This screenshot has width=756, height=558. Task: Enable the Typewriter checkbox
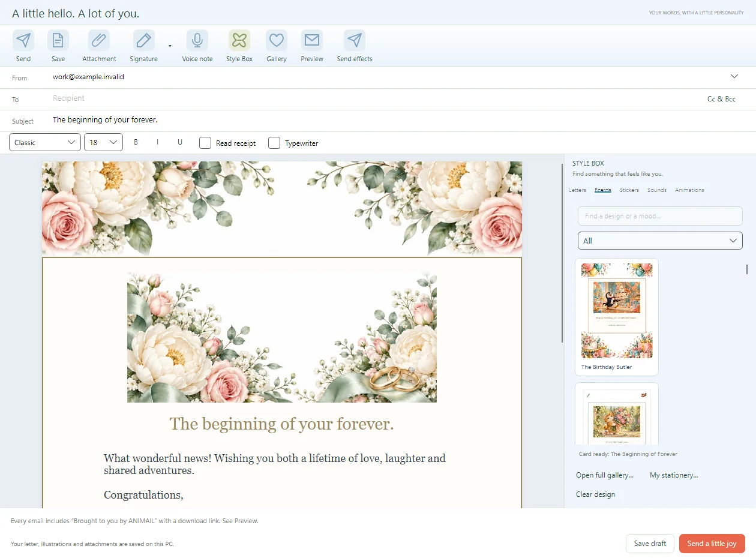coord(274,143)
